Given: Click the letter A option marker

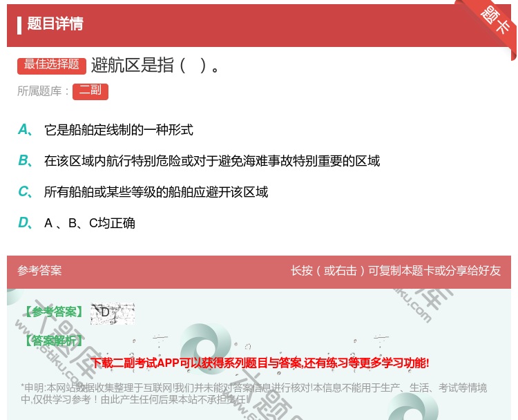Looking at the screenshot, I should click(25, 130).
